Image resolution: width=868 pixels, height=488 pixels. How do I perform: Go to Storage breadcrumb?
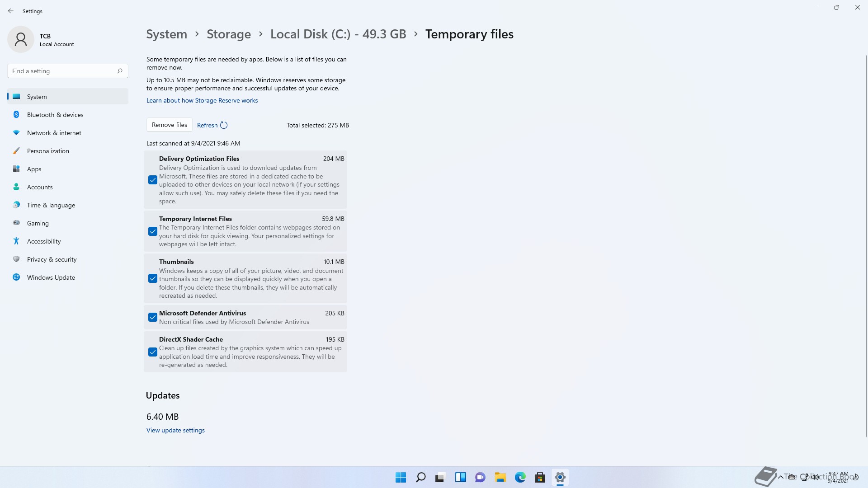click(x=229, y=34)
